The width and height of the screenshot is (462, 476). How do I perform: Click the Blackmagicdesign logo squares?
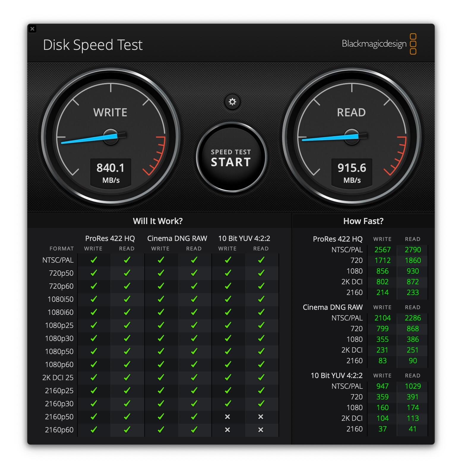tap(413, 44)
